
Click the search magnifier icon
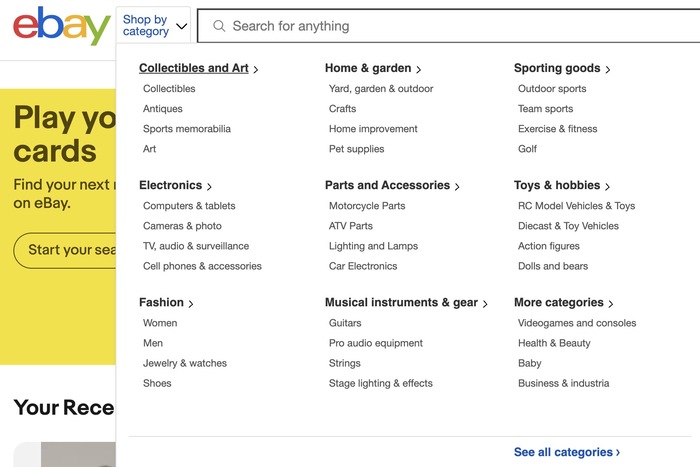click(219, 26)
